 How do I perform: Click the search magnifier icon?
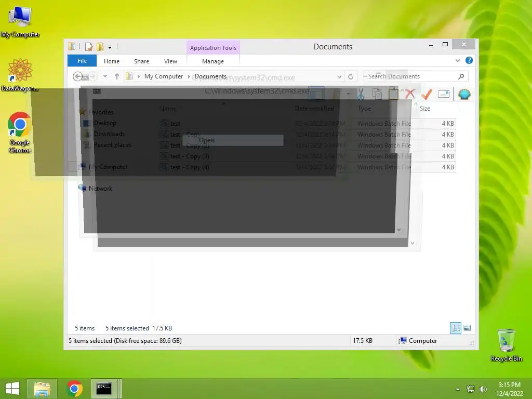(x=461, y=76)
